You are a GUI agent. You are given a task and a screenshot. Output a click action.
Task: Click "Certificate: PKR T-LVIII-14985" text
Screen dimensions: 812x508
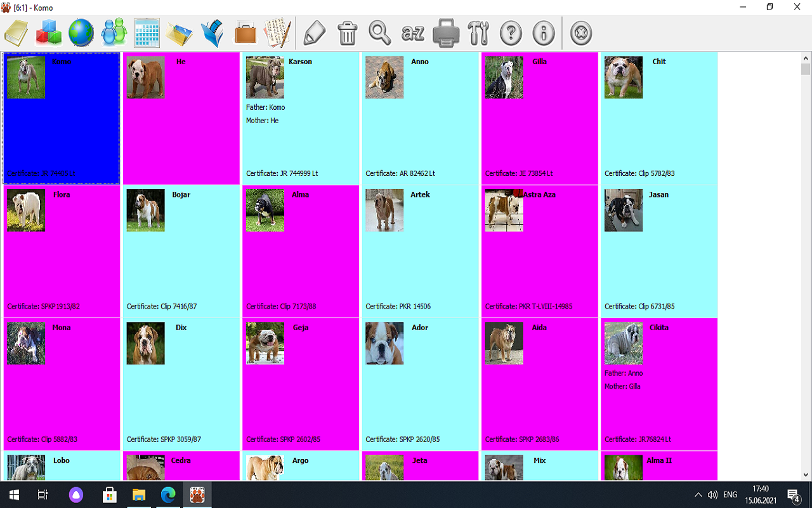[x=528, y=306]
